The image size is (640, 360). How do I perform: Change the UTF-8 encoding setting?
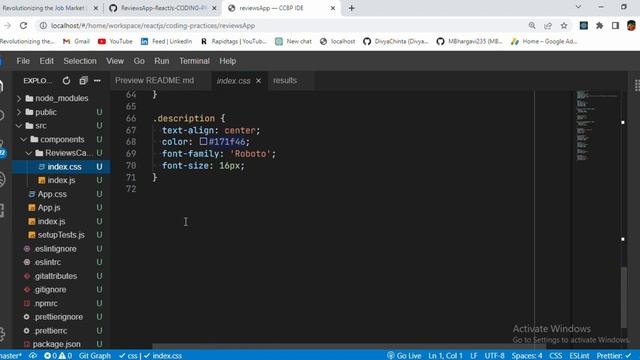pyautogui.click(x=494, y=356)
